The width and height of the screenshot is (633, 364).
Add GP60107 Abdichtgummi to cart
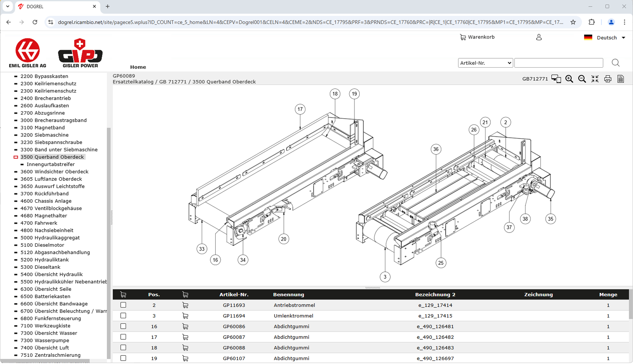tap(185, 358)
